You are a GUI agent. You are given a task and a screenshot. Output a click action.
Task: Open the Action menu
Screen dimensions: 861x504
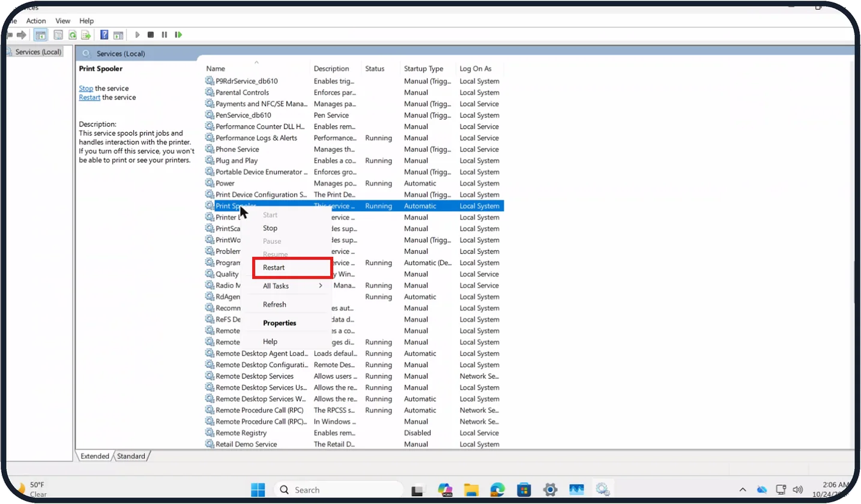pos(36,21)
